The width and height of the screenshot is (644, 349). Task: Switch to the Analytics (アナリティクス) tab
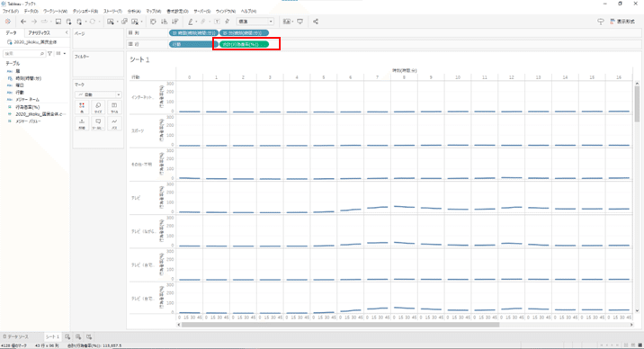(x=39, y=32)
